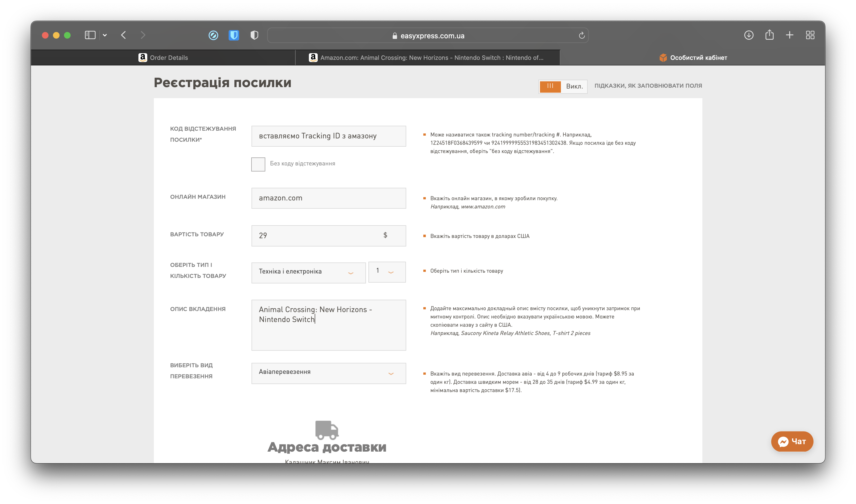Viewport: 856px width, 504px height.
Task: Click the online store field amazon.com
Action: 328,198
